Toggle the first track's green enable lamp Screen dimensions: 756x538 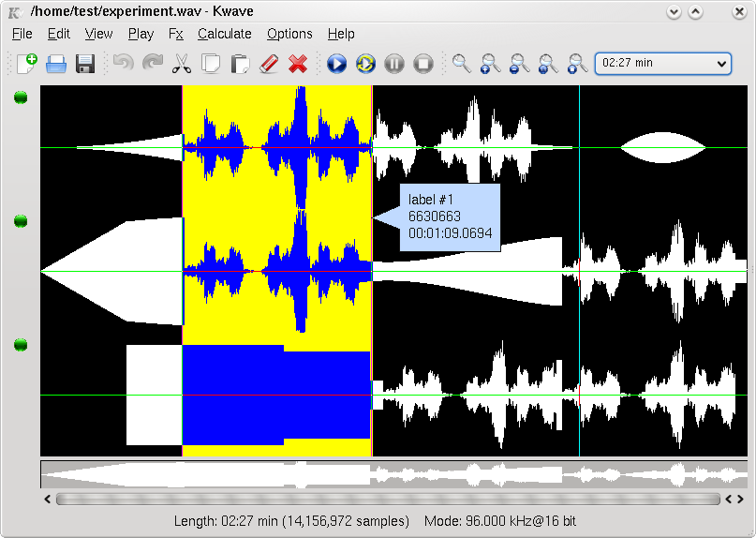[21, 97]
